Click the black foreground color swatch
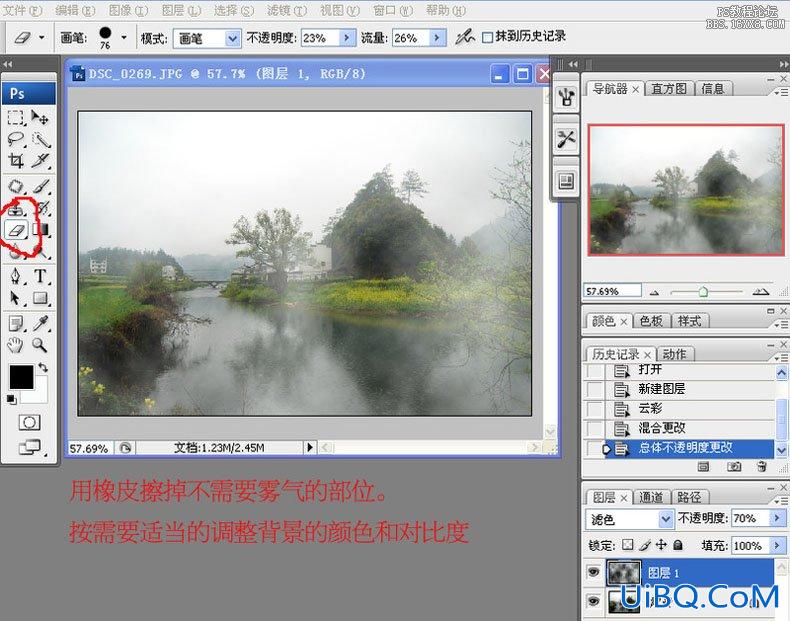 (x=21, y=377)
